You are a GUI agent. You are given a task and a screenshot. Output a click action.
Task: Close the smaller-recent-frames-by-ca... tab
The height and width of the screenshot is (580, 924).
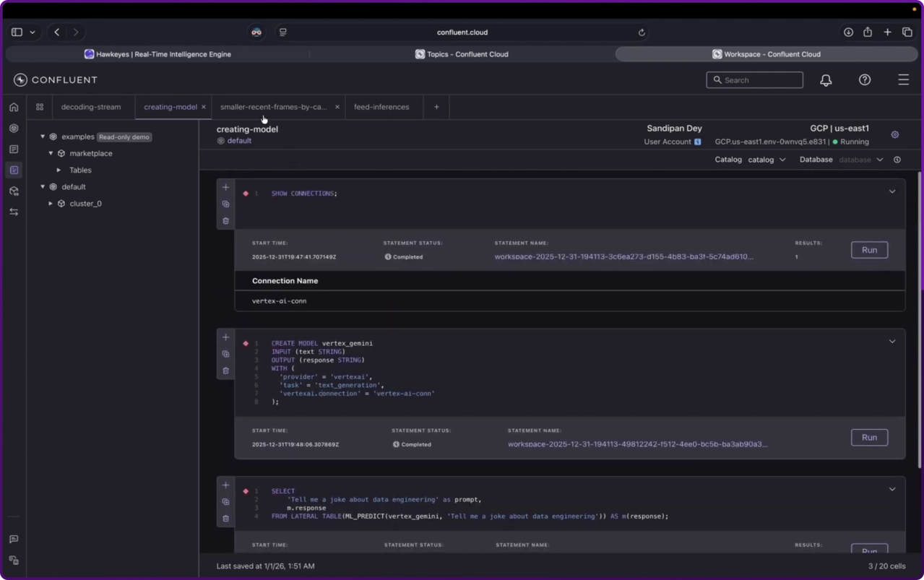(x=337, y=107)
